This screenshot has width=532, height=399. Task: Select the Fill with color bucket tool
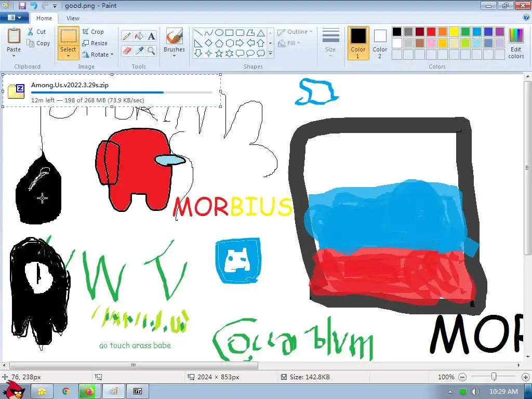point(139,36)
